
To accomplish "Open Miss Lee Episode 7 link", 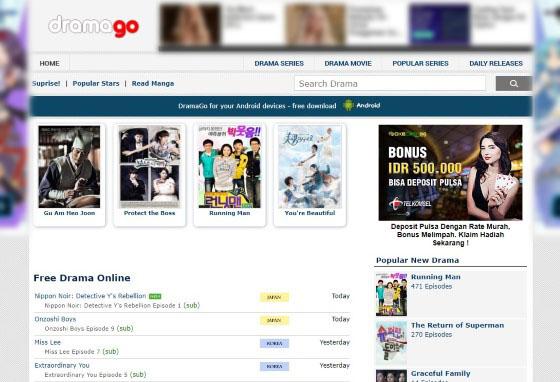I will point(81,352).
